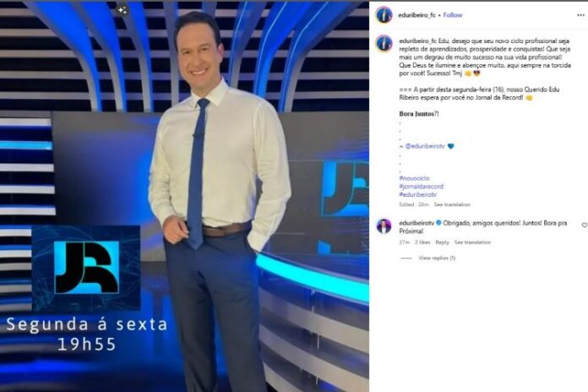Open the #novociclo hashtag
The height and width of the screenshot is (392, 588).
pos(414,178)
